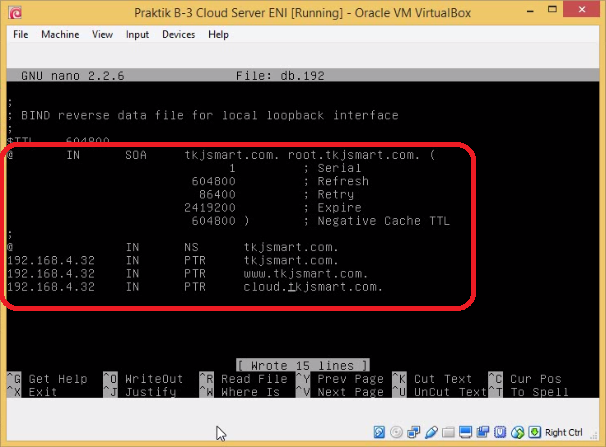The width and height of the screenshot is (606, 447).
Task: Click the ^C Cur Pos shortcut
Action: click(525, 379)
